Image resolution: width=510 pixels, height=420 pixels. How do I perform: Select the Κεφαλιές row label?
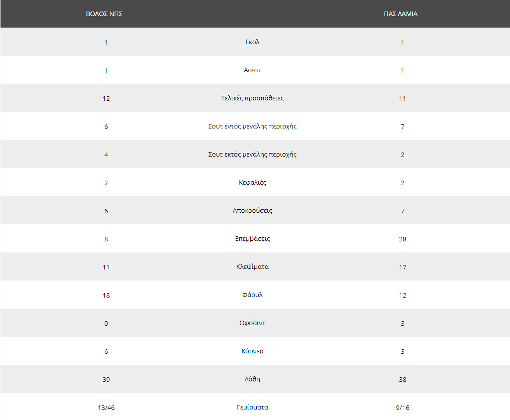click(252, 183)
